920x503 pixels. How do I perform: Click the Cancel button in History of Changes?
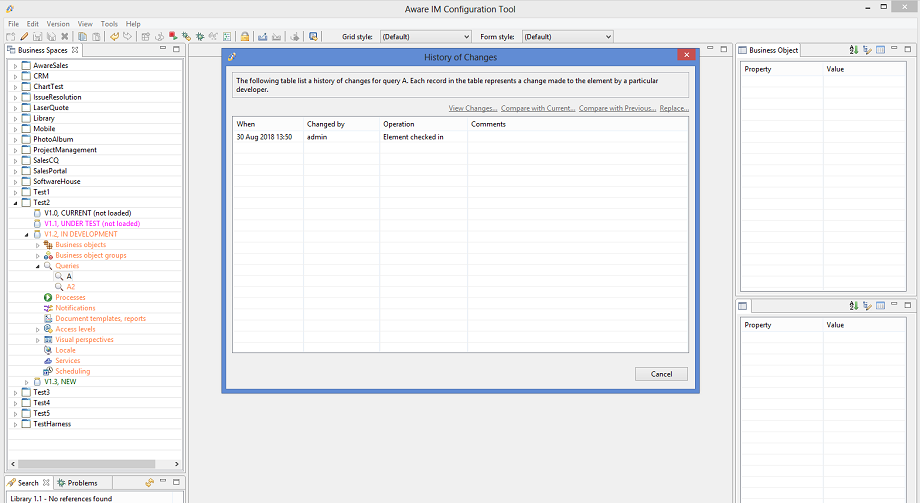coord(661,374)
